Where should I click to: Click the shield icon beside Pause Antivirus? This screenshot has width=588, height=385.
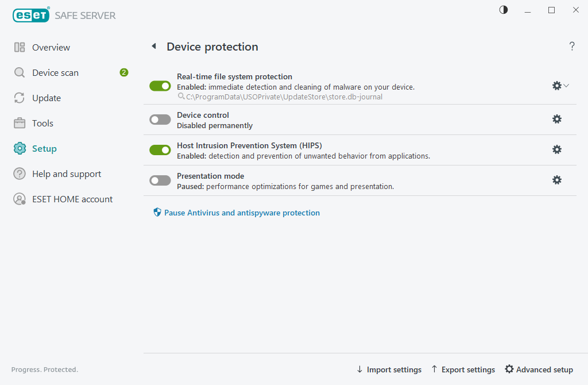157,213
